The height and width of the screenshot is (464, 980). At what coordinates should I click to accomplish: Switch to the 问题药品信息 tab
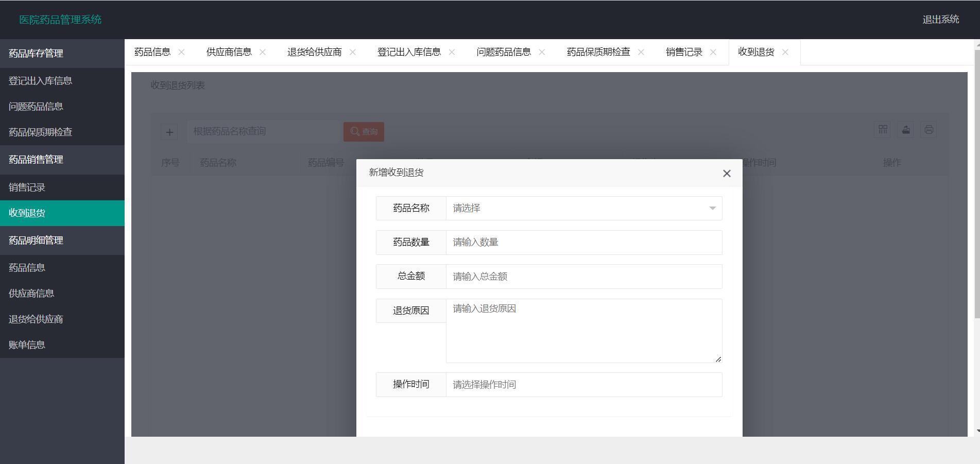(x=504, y=52)
